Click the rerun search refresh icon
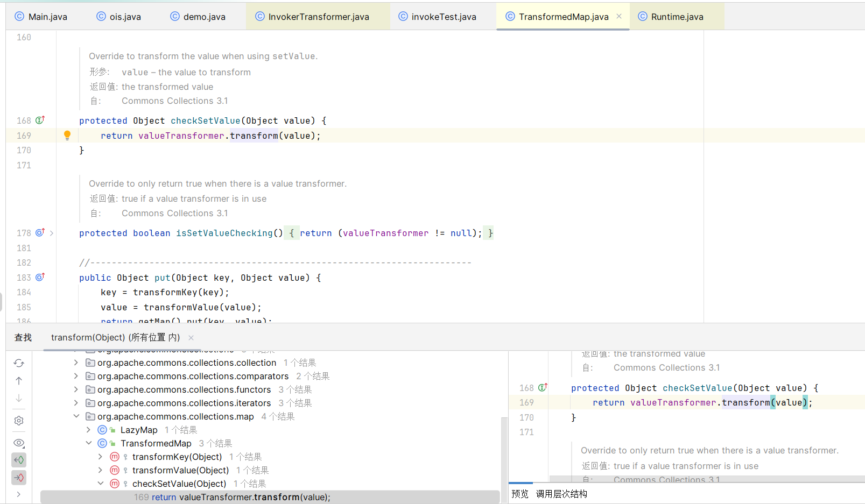Viewport: 865px width, 504px height. [x=19, y=363]
